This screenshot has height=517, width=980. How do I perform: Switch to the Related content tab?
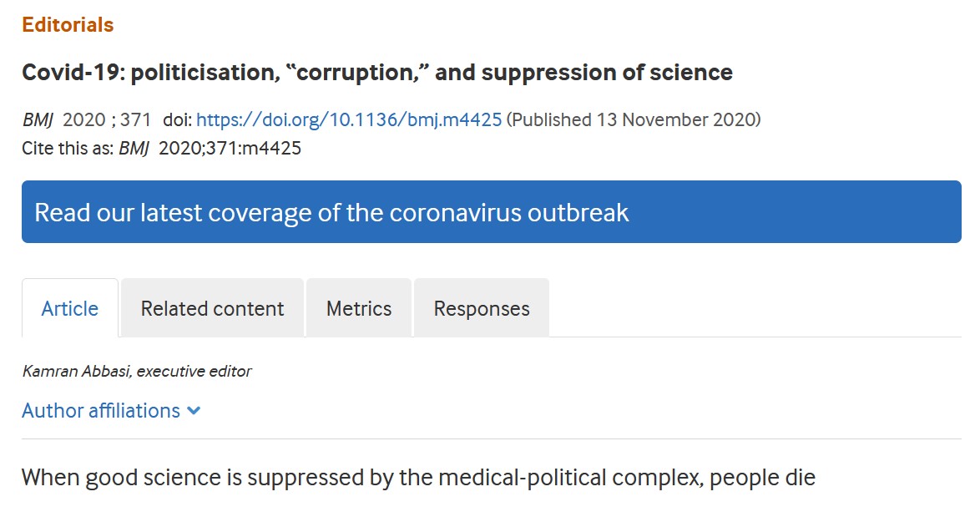212,309
